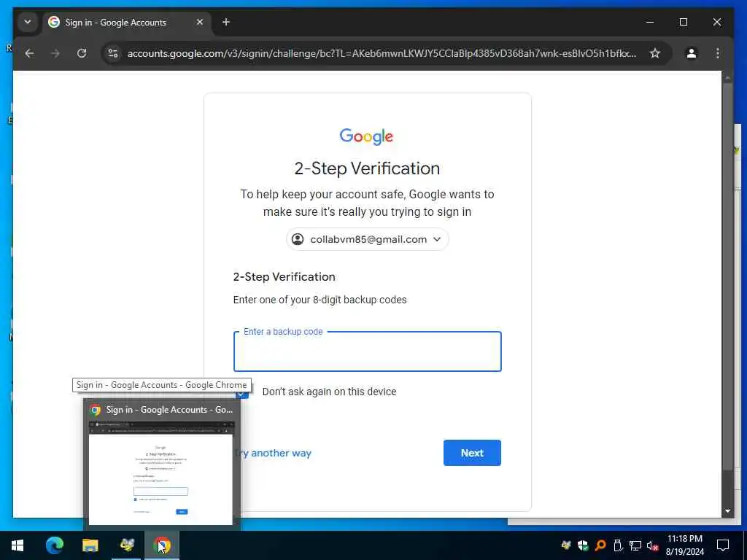Click the muted volume tray icon

coord(652,545)
